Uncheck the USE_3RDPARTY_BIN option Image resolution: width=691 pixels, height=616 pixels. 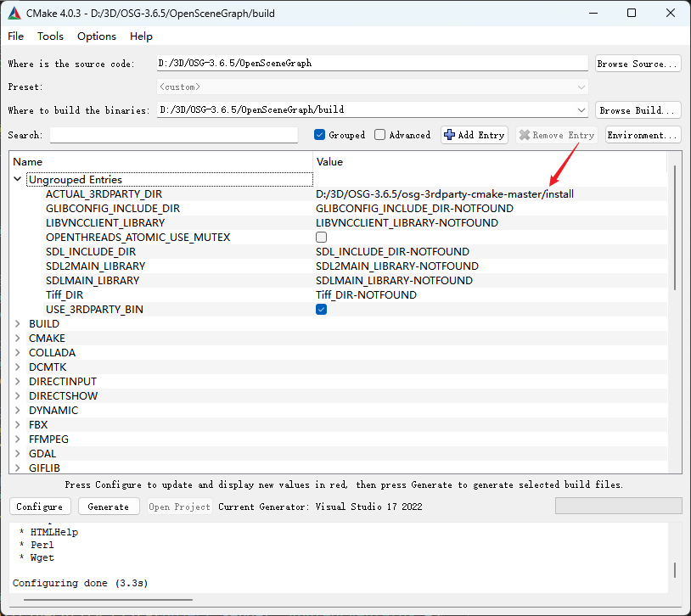(321, 310)
